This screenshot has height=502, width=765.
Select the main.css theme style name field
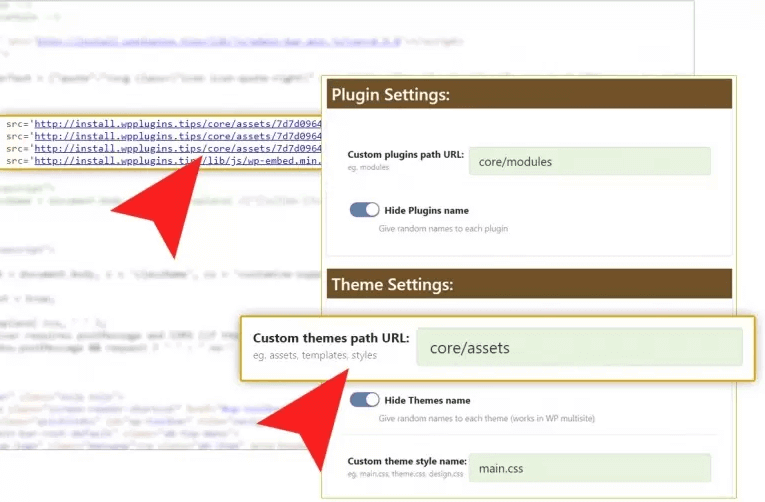point(589,467)
